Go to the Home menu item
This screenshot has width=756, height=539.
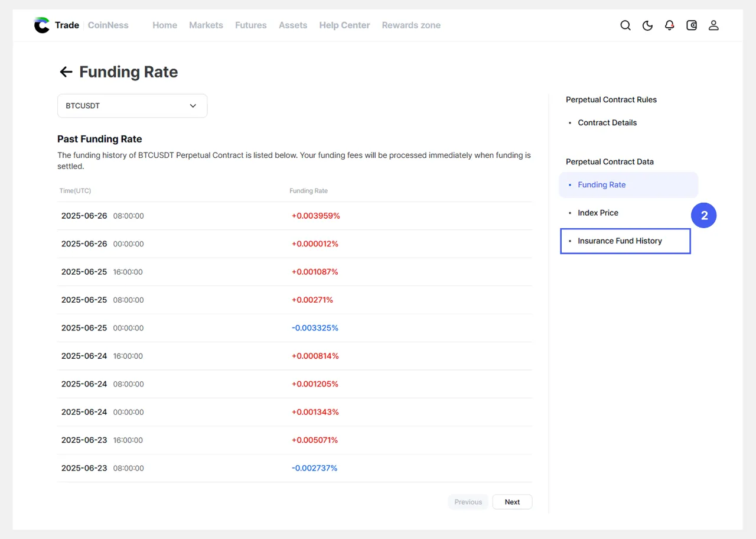pos(165,25)
